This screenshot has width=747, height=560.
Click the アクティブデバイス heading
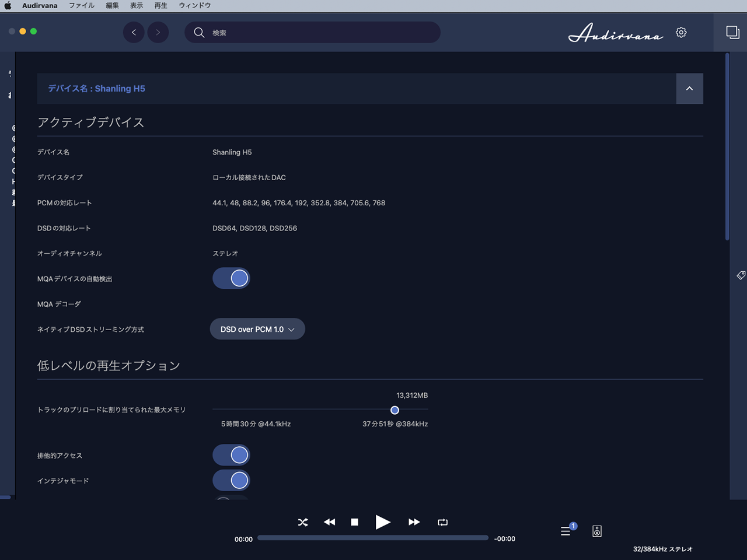pyautogui.click(x=90, y=123)
